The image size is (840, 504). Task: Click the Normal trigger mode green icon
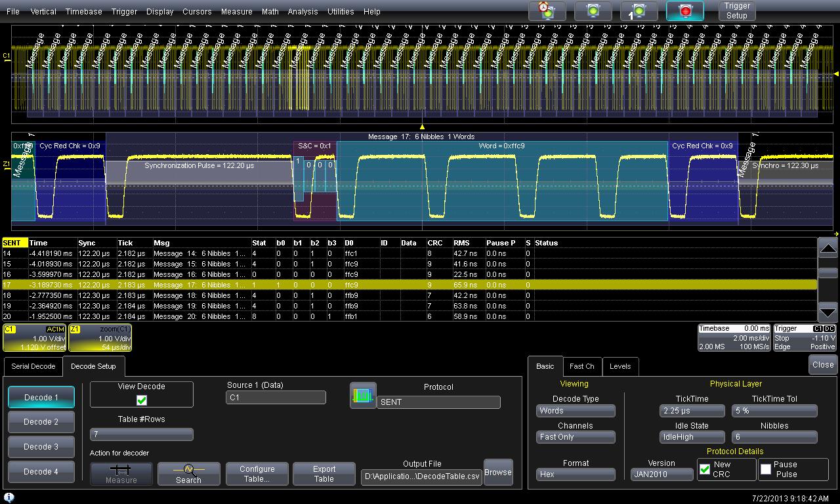(593, 11)
